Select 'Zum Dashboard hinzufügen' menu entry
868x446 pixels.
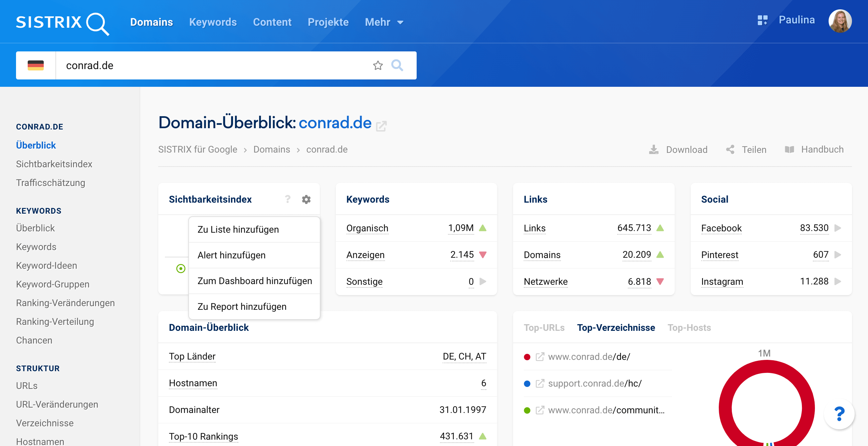[x=254, y=281]
